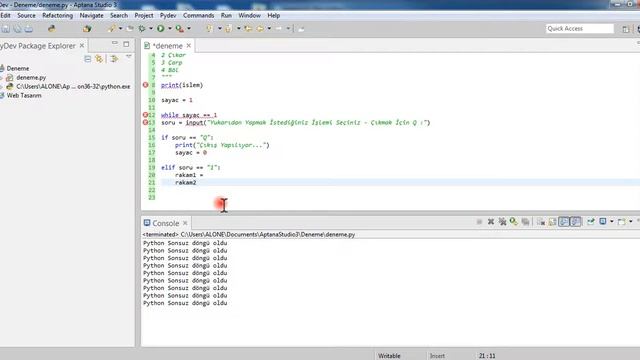Open the Commands menu
The image size is (640, 360).
click(x=198, y=16)
